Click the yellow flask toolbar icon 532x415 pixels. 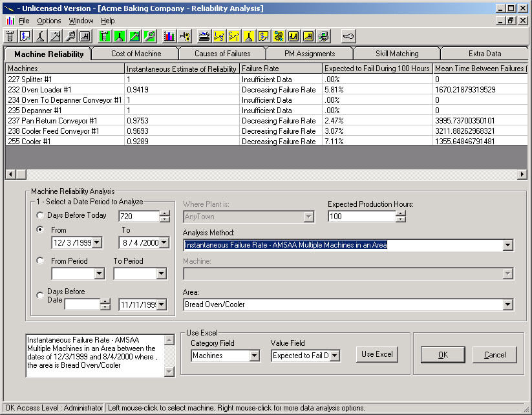click(x=249, y=36)
